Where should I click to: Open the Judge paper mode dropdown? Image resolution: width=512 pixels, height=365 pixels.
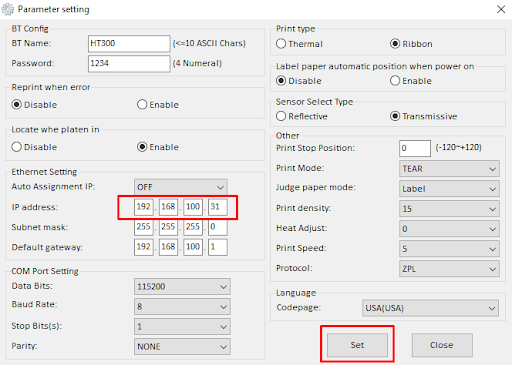click(x=449, y=189)
